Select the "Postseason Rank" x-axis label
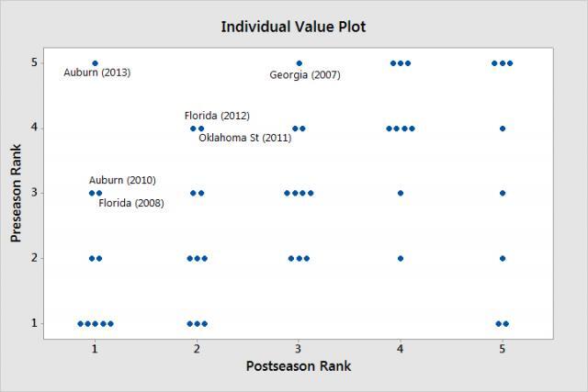This screenshot has width=588, height=392. pos(298,365)
